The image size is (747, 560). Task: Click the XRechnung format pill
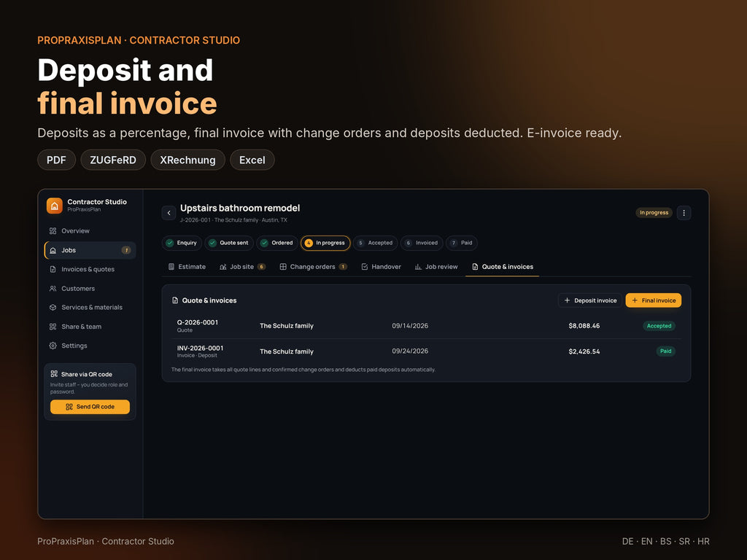coord(187,160)
